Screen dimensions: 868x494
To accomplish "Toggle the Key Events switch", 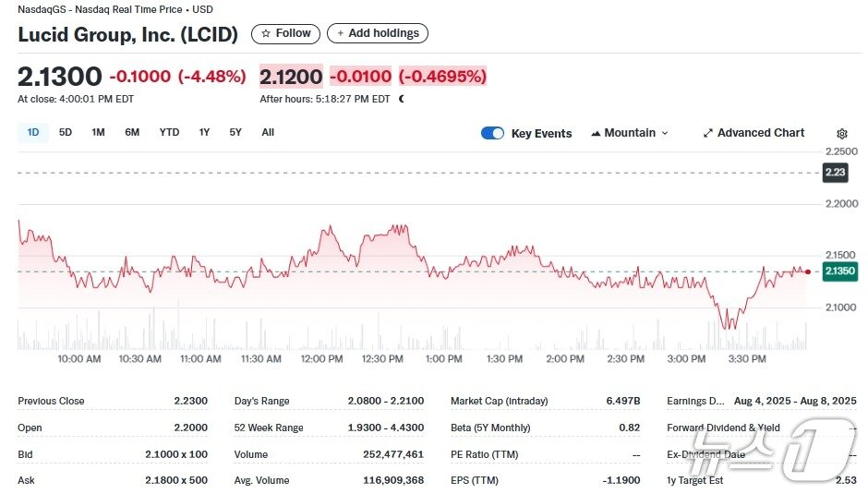I will point(492,133).
